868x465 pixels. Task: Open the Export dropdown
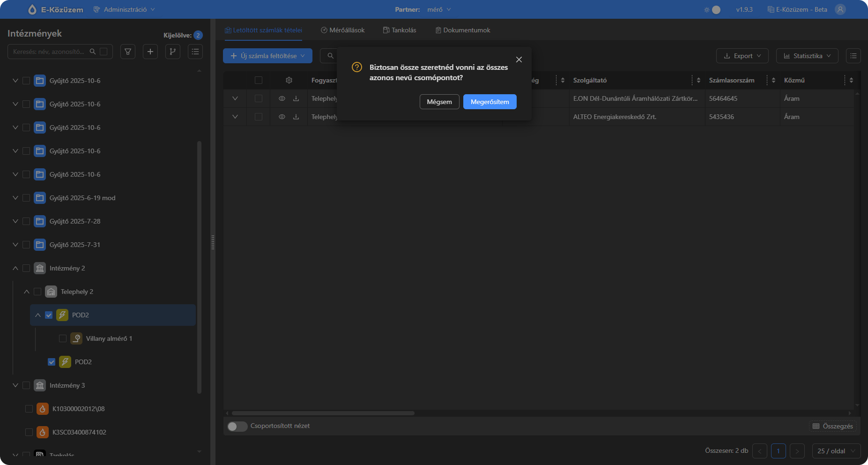[x=742, y=56]
